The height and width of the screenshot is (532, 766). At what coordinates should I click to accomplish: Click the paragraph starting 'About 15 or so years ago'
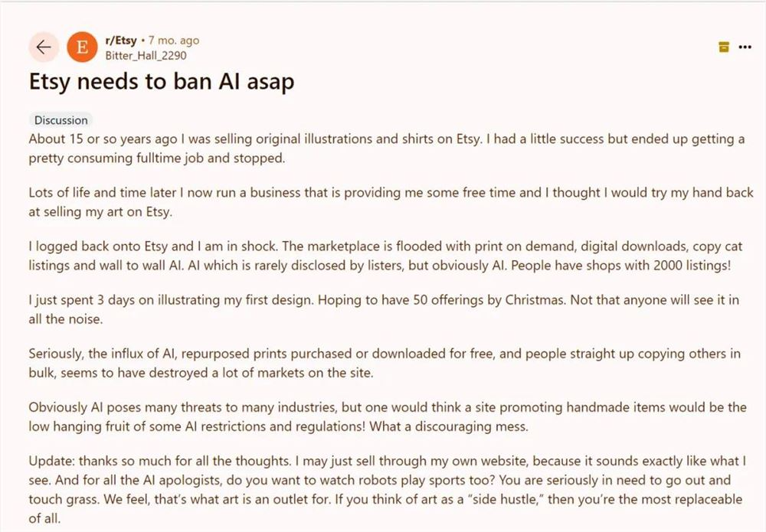point(383,149)
